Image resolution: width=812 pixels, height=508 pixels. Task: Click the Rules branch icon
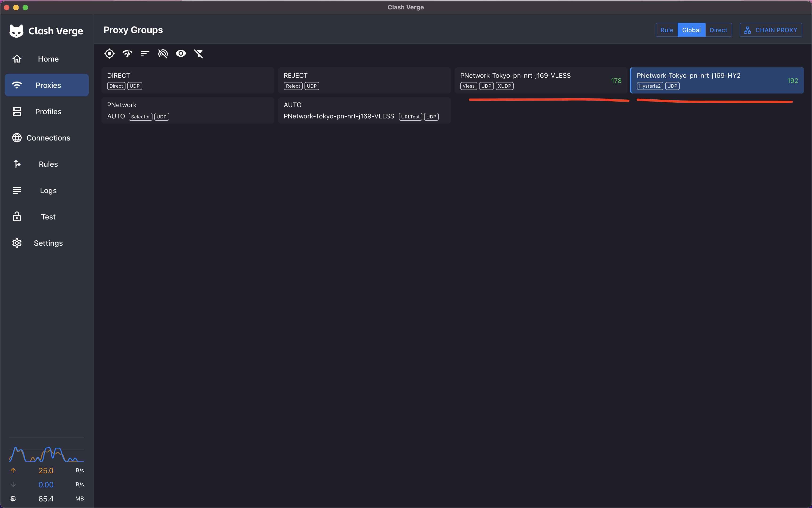click(17, 164)
